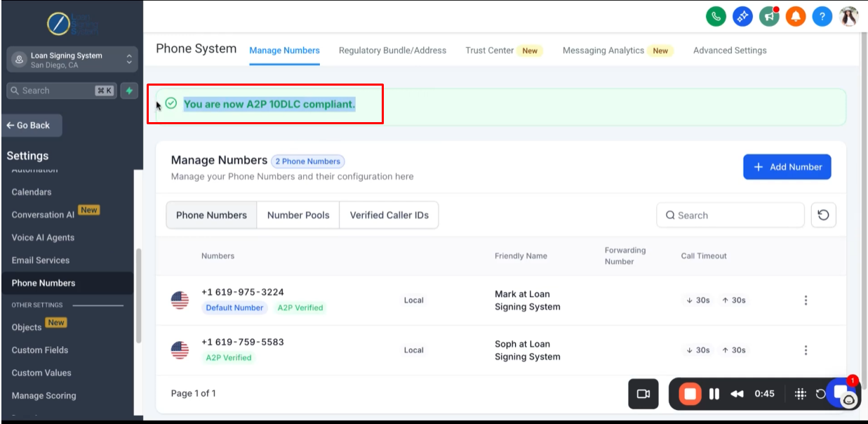Screen dimensions: 868x424
Task: Open the blue chat widget bubble
Action: point(842,393)
